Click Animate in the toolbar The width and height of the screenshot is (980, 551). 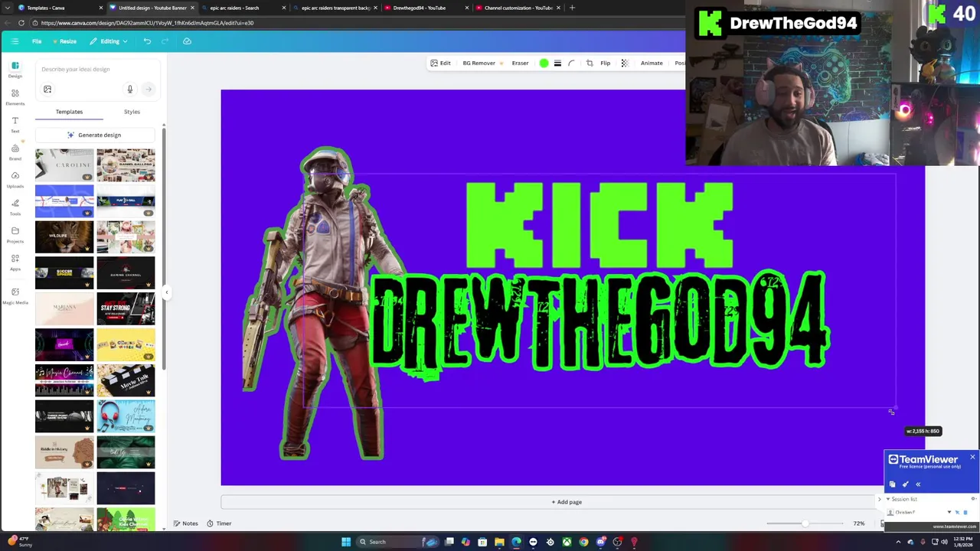[x=652, y=64]
